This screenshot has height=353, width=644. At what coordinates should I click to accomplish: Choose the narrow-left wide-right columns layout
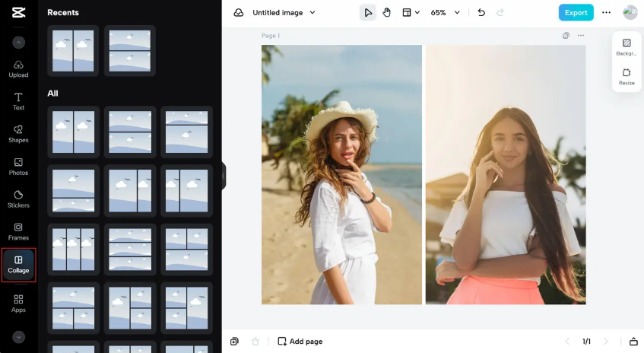pos(186,191)
